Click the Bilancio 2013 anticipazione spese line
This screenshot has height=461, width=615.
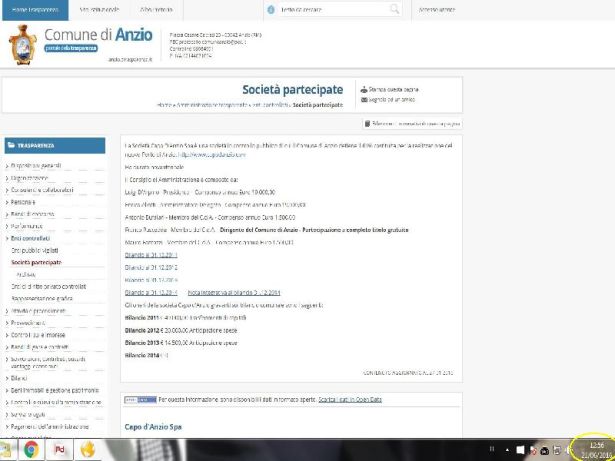click(x=181, y=343)
